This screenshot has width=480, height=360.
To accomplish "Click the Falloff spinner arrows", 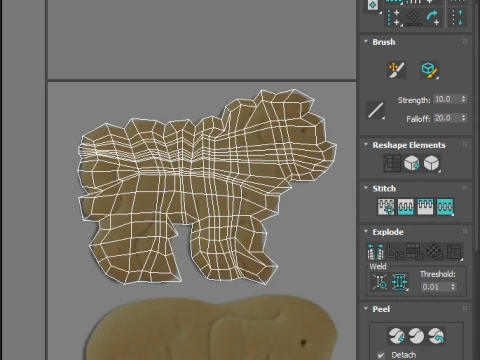I will click(463, 118).
